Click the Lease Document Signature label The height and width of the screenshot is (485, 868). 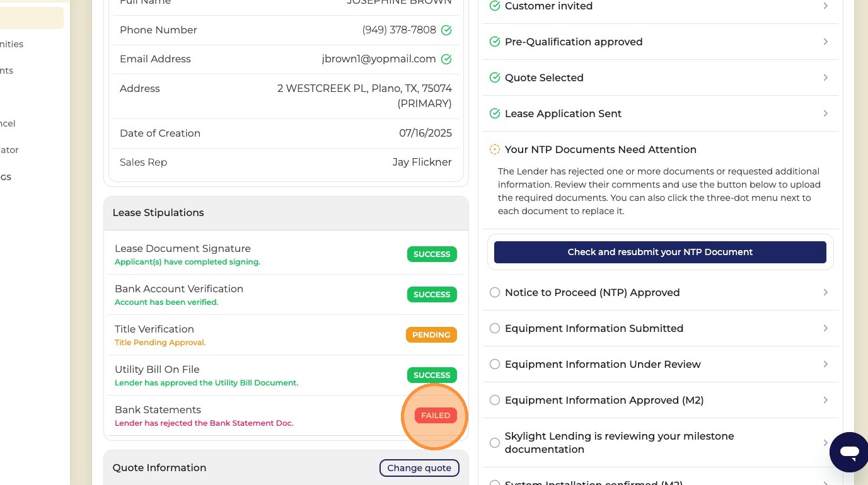tap(183, 249)
